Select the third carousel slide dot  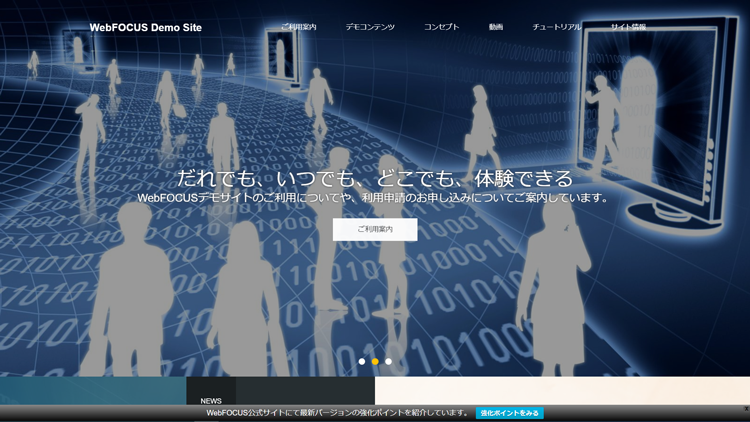[388, 362]
